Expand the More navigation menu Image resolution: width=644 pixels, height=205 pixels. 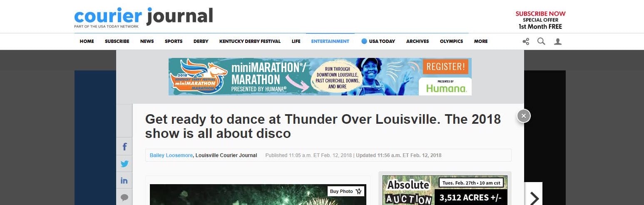pos(480,41)
